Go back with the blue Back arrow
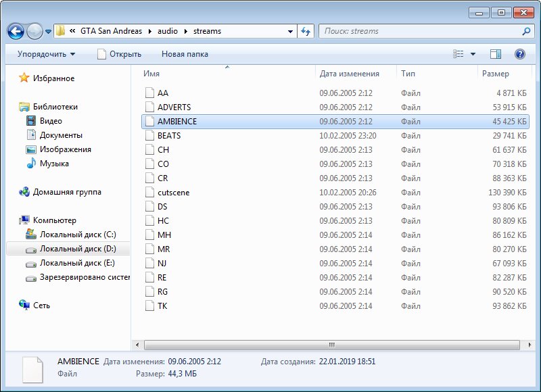 click(x=16, y=31)
